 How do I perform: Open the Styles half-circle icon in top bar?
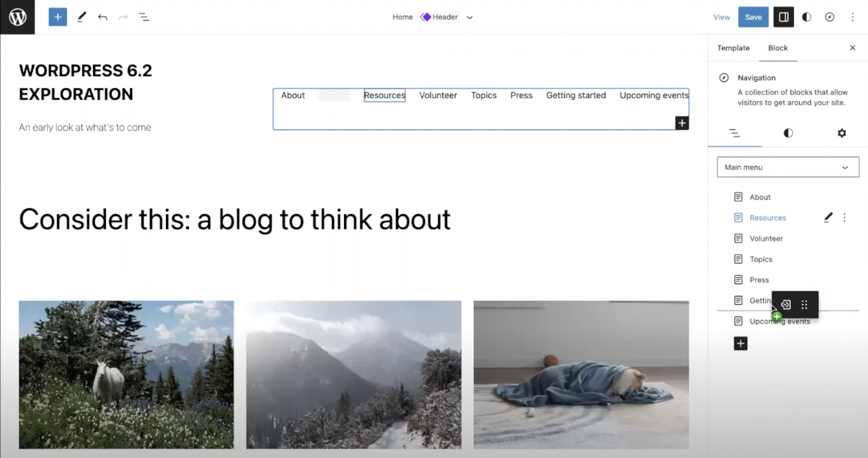806,17
